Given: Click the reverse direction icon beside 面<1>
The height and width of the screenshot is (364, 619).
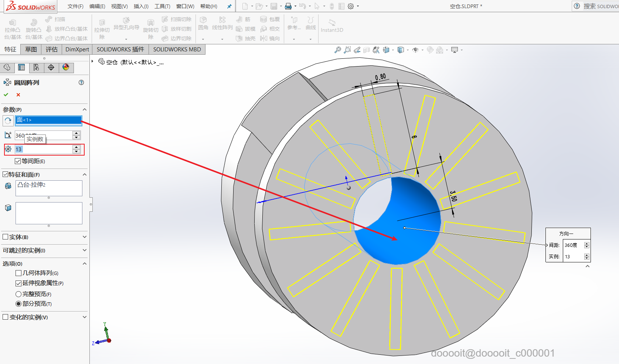Looking at the screenshot, I should (x=8, y=120).
